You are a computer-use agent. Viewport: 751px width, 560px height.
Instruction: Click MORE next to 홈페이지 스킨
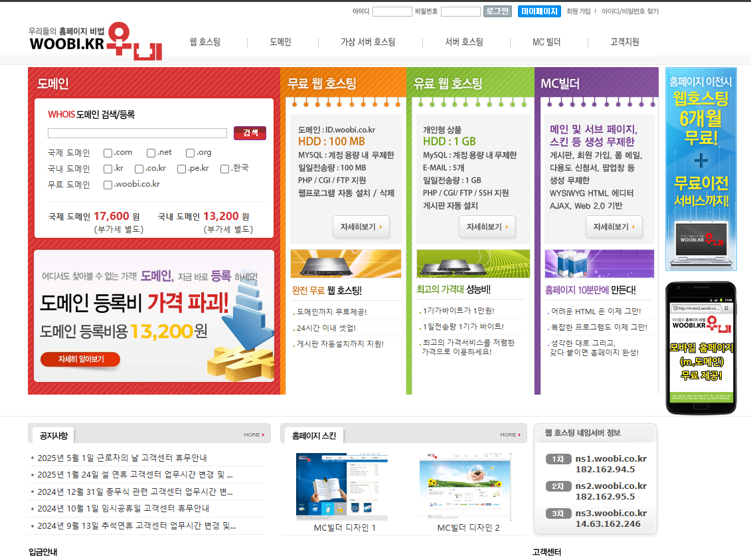pos(510,435)
